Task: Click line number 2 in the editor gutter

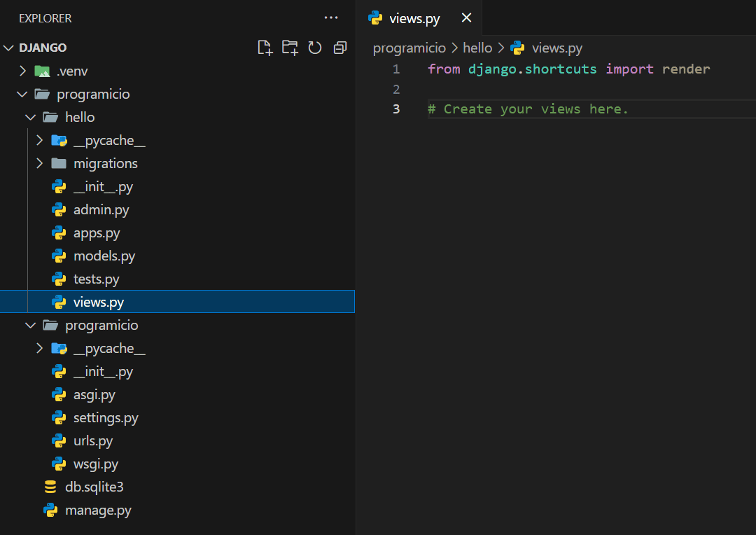Action: click(x=396, y=89)
